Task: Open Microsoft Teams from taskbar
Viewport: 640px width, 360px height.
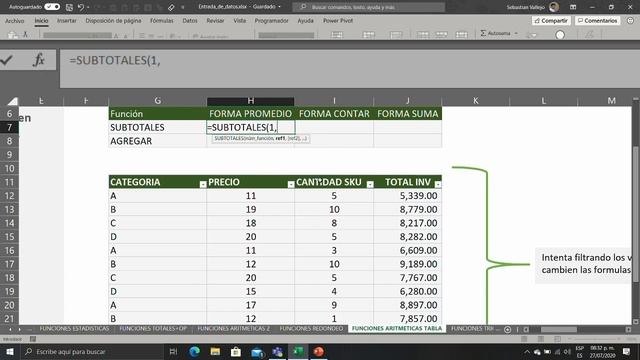Action: (x=278, y=351)
